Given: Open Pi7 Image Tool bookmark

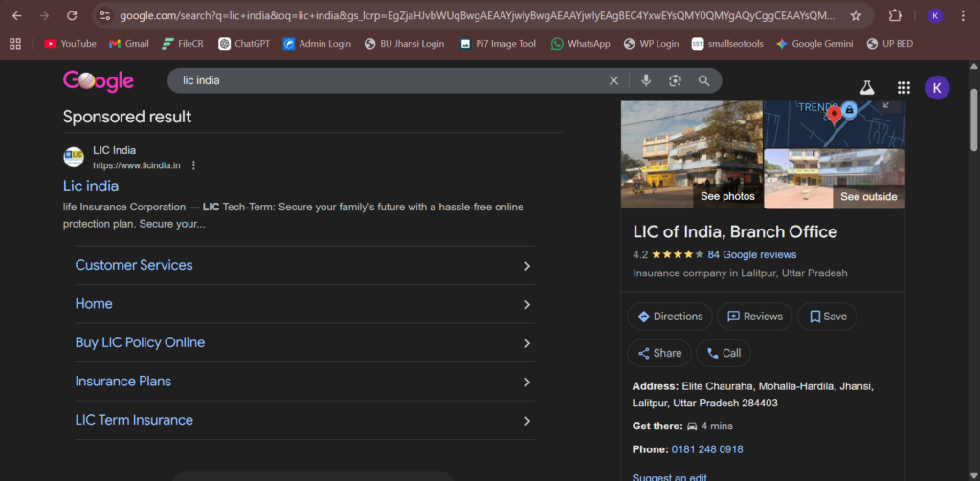Looking at the screenshot, I should pos(498,44).
